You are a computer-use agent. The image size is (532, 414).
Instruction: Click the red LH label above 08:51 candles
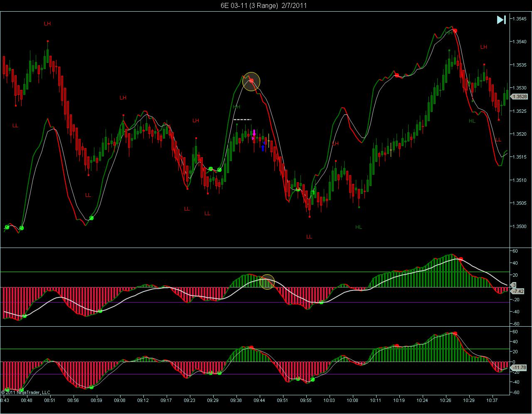(47, 24)
